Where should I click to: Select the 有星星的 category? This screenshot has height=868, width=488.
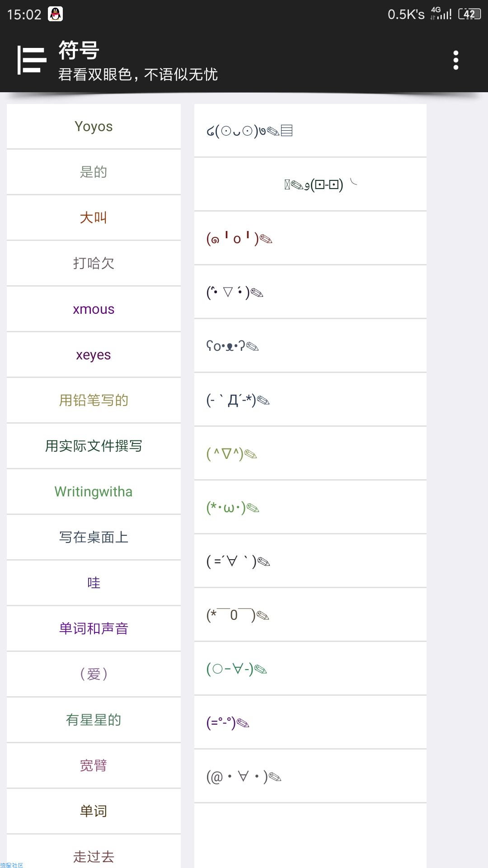[94, 720]
